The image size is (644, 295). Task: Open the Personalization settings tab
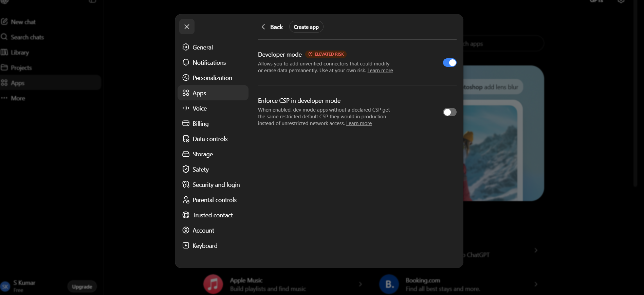coord(213,78)
